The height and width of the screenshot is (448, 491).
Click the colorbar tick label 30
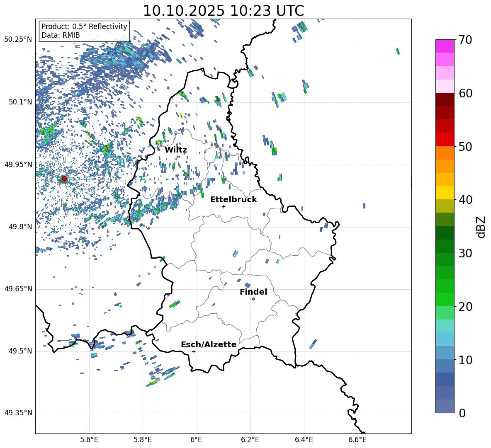(x=465, y=253)
